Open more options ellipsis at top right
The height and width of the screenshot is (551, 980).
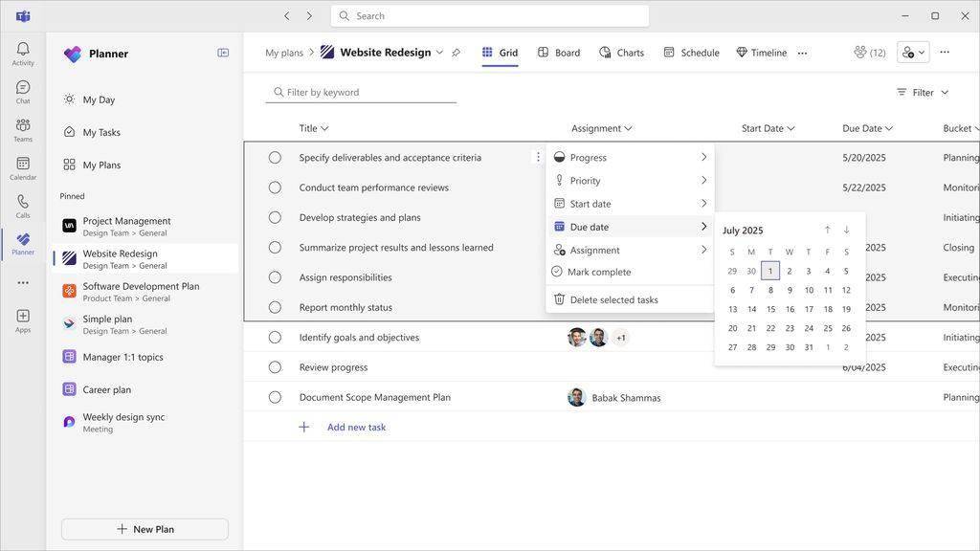click(x=945, y=53)
